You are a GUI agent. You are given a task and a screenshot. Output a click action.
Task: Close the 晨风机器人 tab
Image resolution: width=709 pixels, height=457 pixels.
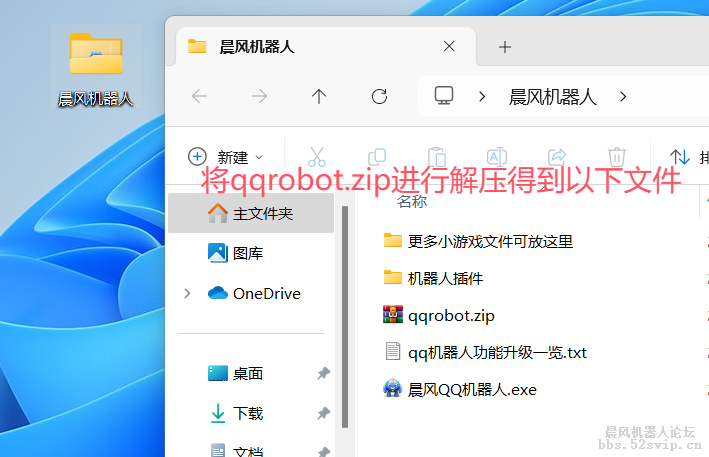(x=449, y=46)
